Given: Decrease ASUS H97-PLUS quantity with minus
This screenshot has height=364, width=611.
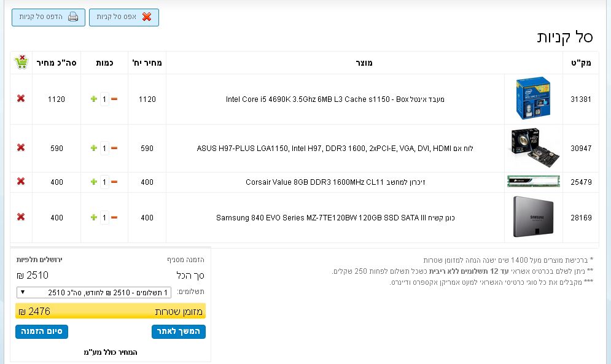Looking at the screenshot, I should [x=114, y=148].
